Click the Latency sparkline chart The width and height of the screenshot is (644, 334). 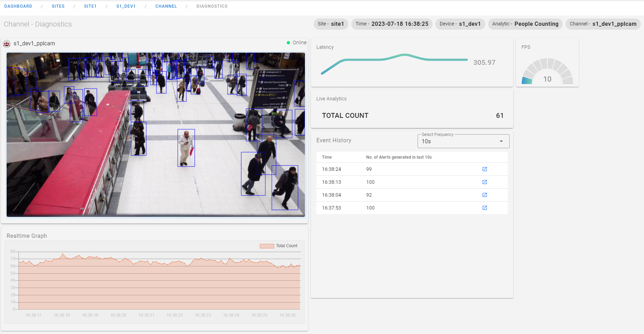(394, 63)
